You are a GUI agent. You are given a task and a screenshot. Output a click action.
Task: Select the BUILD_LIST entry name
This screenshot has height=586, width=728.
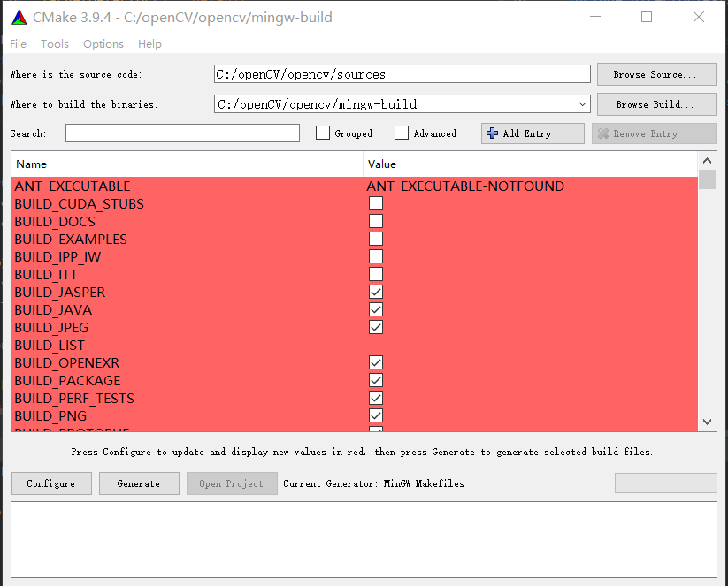click(x=50, y=346)
